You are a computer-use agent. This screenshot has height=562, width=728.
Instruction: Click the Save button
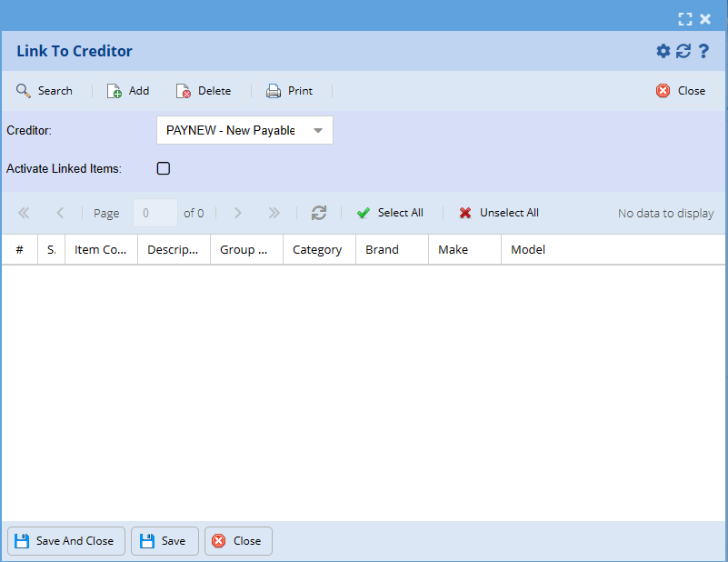pos(165,541)
